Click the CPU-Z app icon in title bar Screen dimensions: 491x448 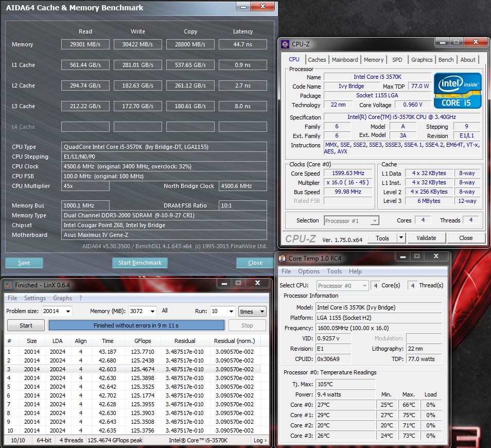[285, 44]
